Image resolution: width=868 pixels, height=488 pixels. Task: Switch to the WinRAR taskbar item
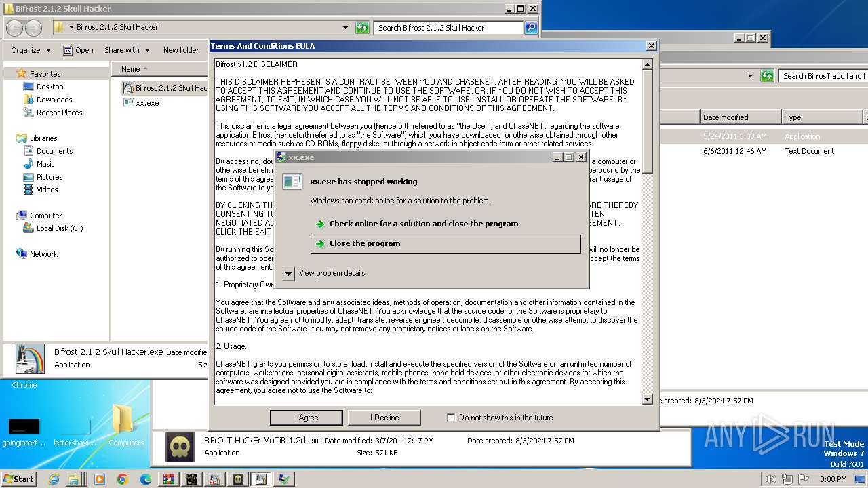coord(169,479)
